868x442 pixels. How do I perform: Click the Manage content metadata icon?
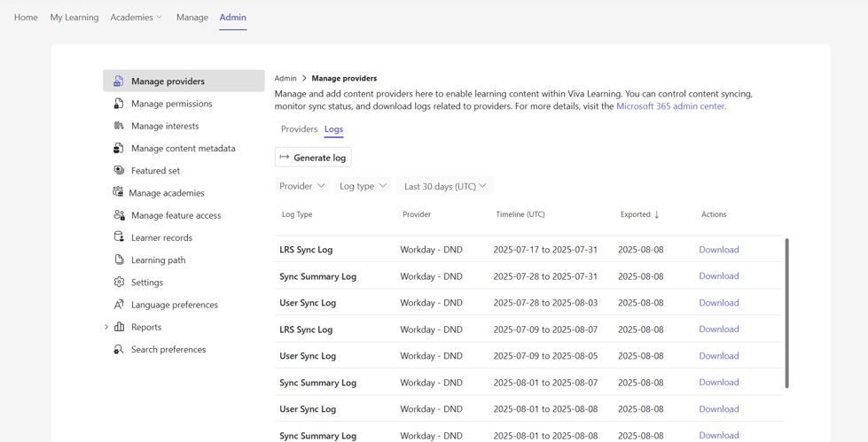119,148
